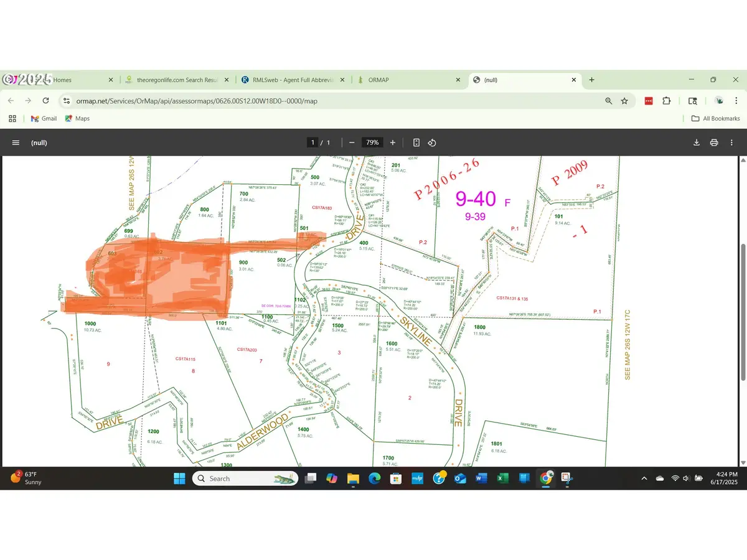The height and width of the screenshot is (560, 747).
Task: Click the fit to page button
Action: tap(416, 142)
